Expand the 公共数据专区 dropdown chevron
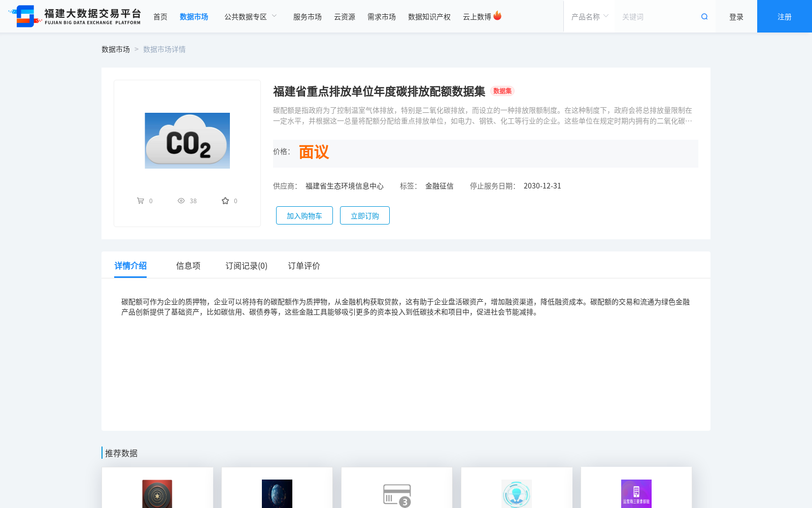 click(275, 16)
